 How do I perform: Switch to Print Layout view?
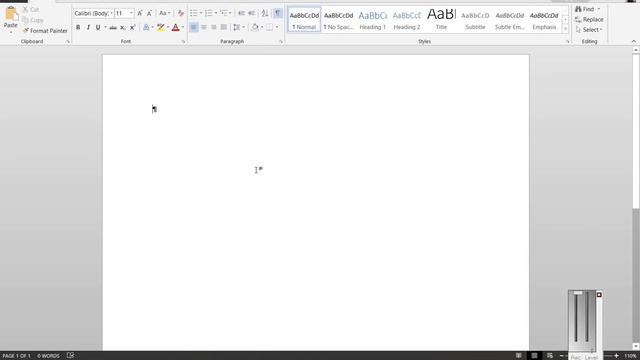click(x=534, y=356)
